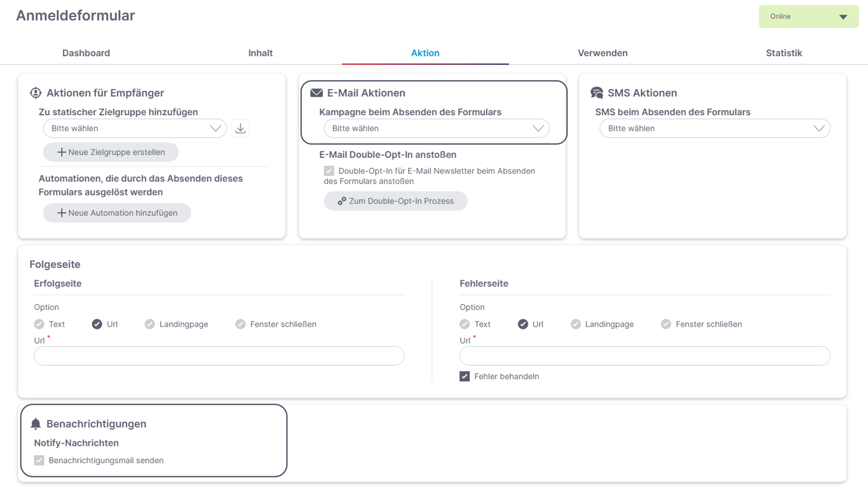This screenshot has height=487, width=868.
Task: Open the Online status dropdown
Action: 808,17
